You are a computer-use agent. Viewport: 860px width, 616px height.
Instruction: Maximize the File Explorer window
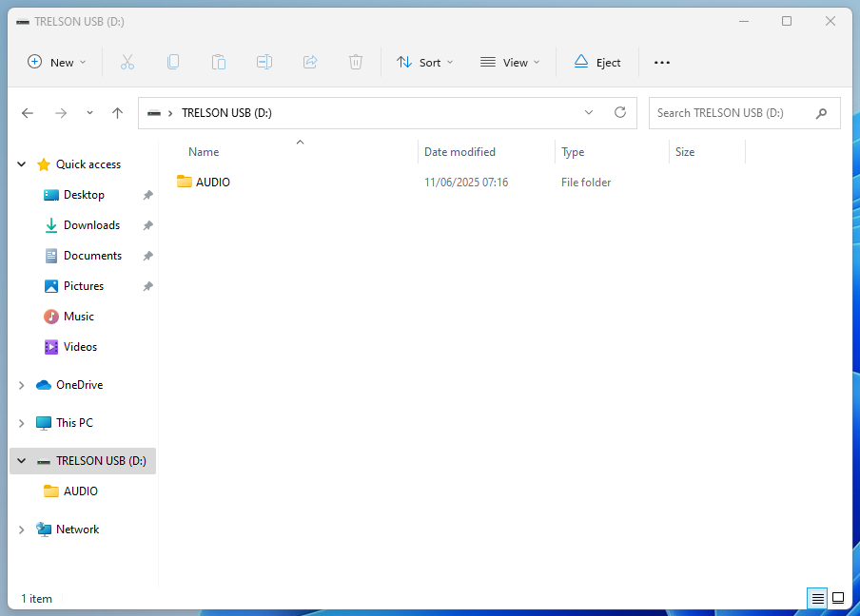787,21
